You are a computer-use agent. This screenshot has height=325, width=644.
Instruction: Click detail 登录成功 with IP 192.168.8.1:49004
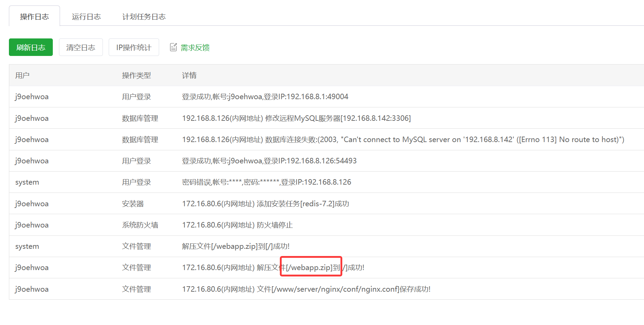click(265, 97)
